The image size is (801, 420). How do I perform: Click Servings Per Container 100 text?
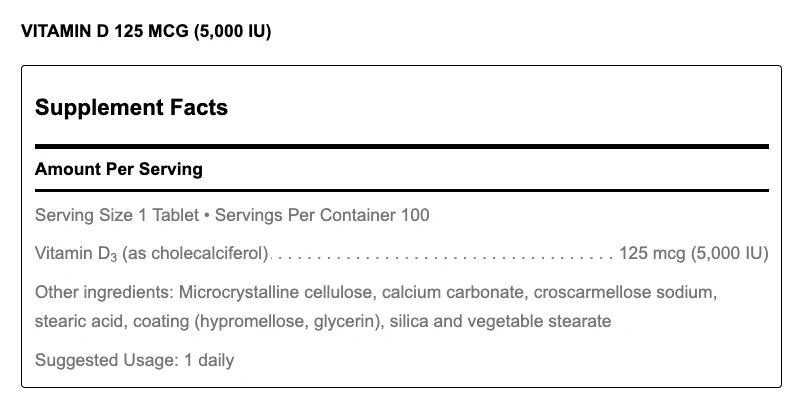[322, 215]
